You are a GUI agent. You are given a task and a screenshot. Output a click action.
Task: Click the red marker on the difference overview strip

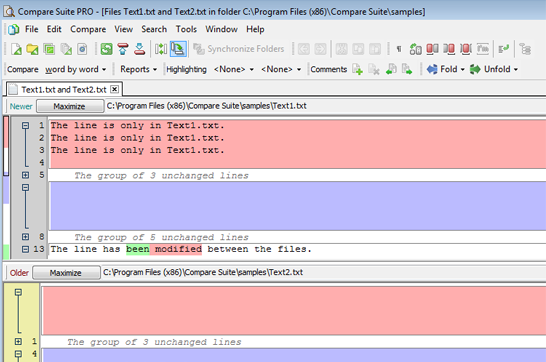click(6, 133)
